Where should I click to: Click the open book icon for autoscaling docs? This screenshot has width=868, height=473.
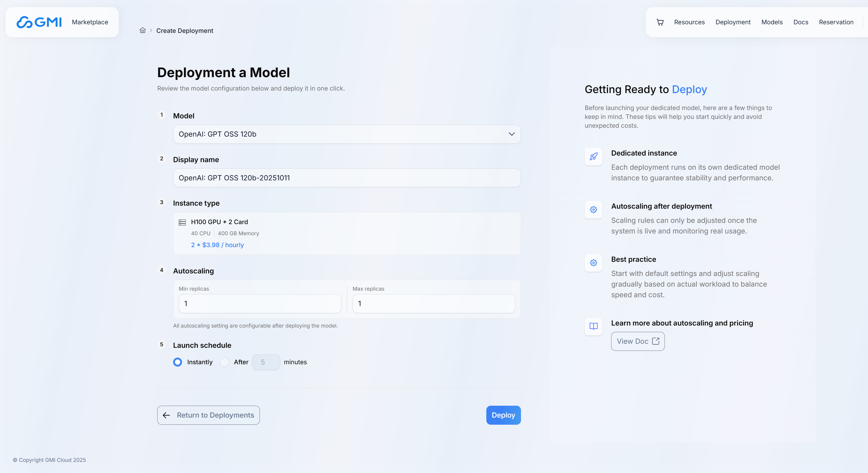click(x=593, y=326)
